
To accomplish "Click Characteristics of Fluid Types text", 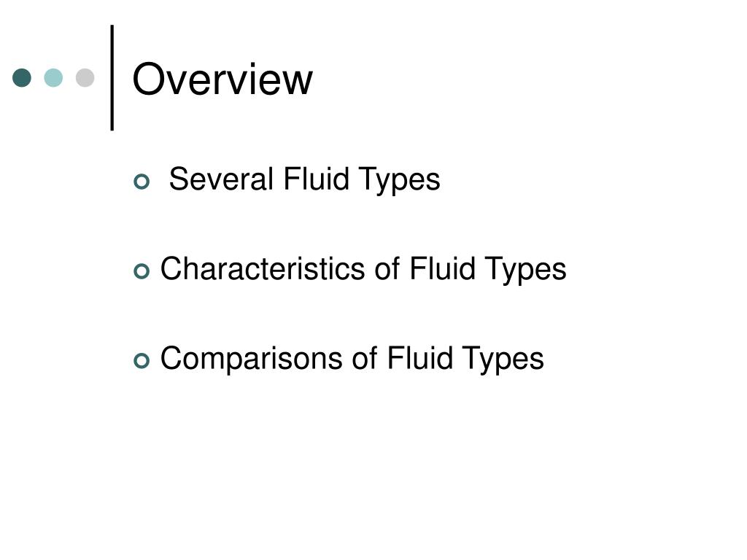I will click(363, 269).
